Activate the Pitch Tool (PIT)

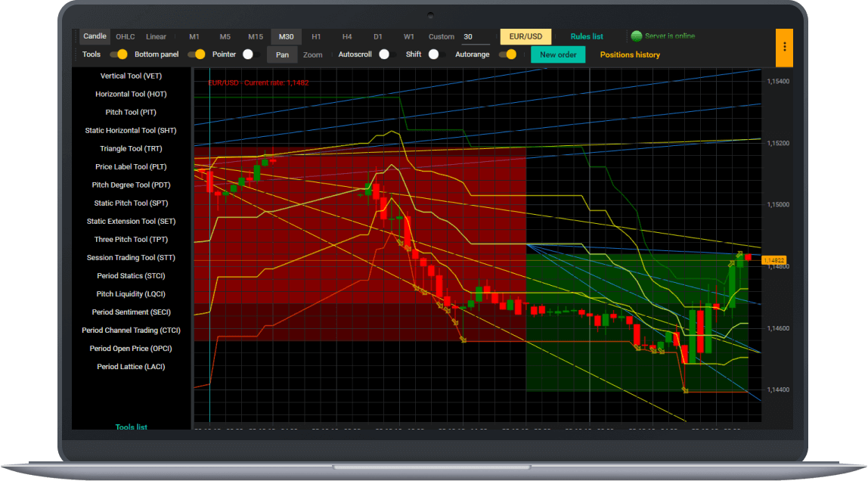click(x=130, y=112)
